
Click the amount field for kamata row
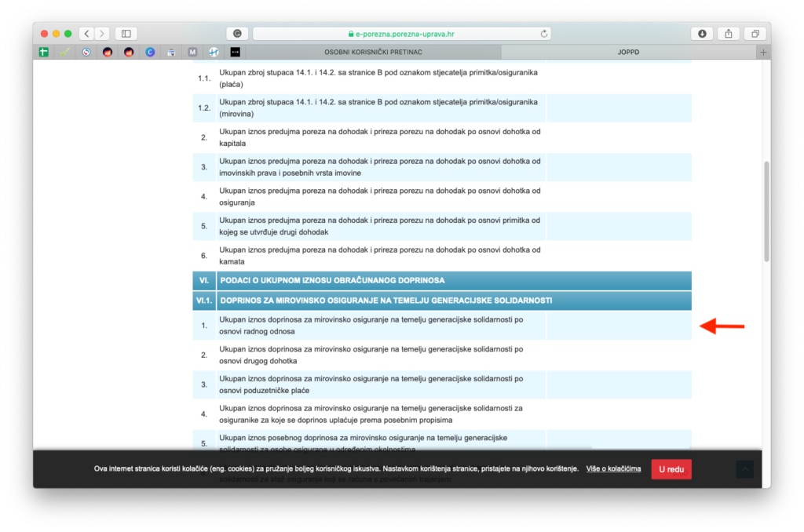click(618, 256)
